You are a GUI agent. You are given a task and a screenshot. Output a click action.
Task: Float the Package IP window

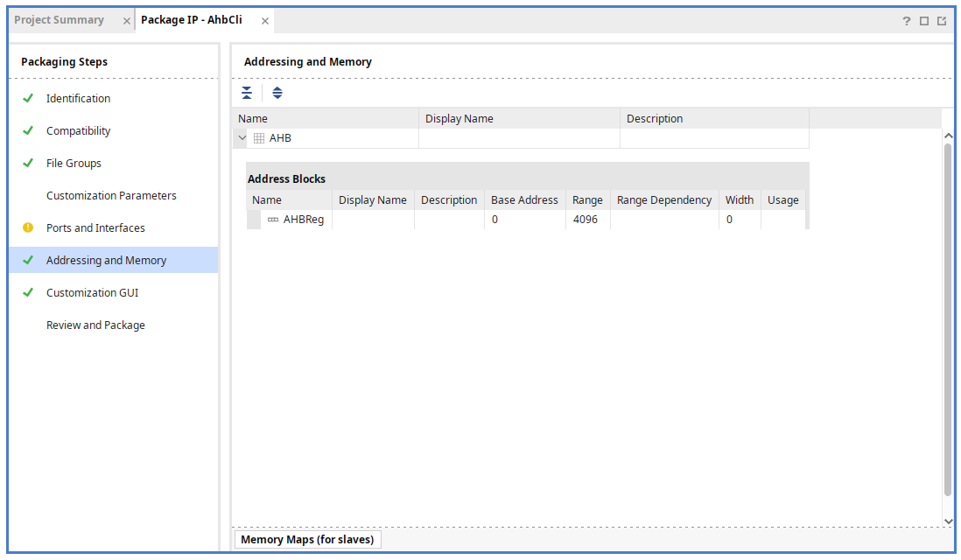coord(942,21)
